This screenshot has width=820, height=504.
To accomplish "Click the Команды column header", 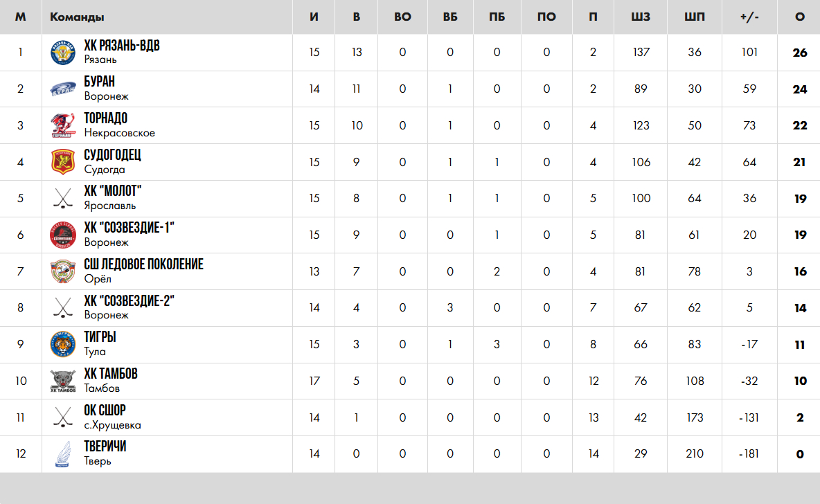I will [78, 17].
